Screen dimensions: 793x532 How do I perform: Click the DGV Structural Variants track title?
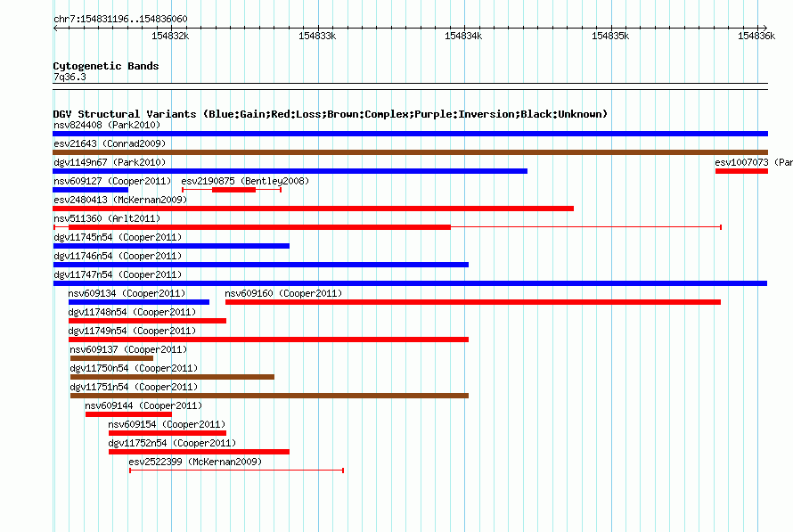331,114
